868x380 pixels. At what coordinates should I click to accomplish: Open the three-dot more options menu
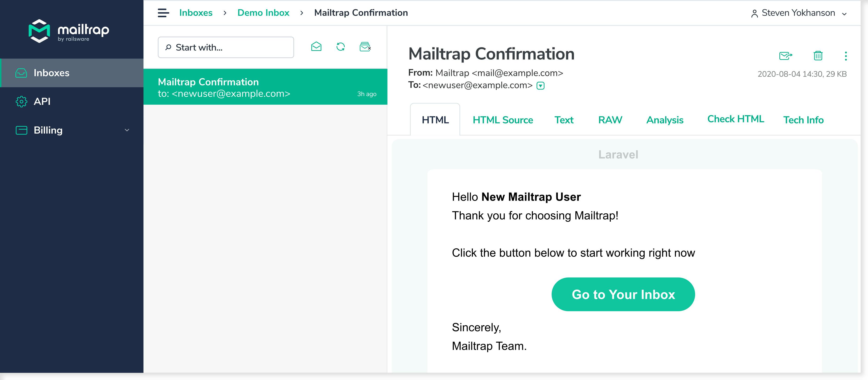[x=846, y=56]
